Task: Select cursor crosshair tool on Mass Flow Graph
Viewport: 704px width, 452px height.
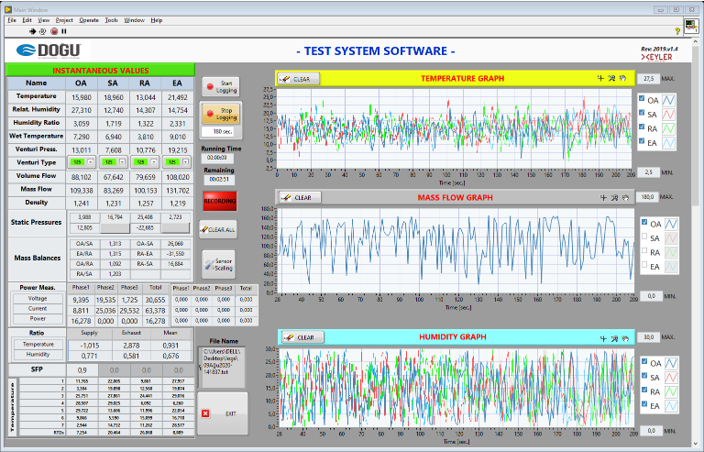Action: pos(603,197)
